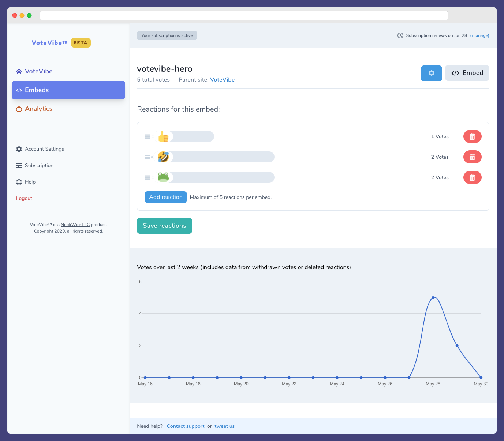Open VoteVibe sidebar menu item
The height and width of the screenshot is (441, 504).
coord(68,71)
